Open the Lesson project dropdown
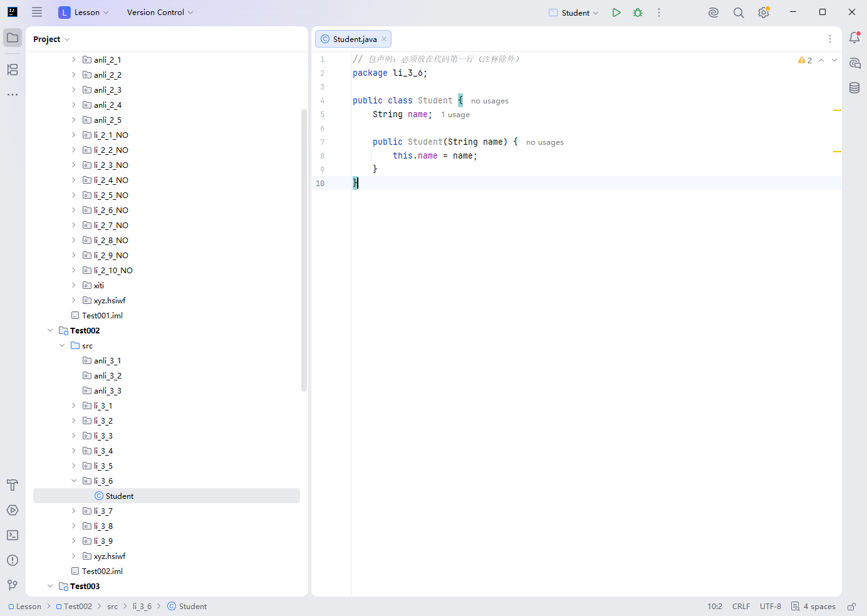The image size is (867, 616). 84,13
